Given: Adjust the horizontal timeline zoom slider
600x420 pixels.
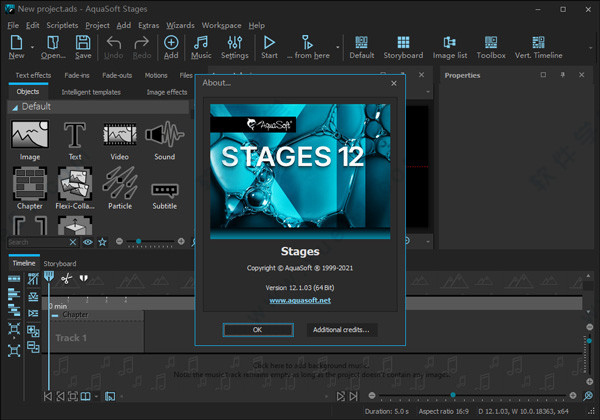Looking at the screenshot, I should [472, 395].
